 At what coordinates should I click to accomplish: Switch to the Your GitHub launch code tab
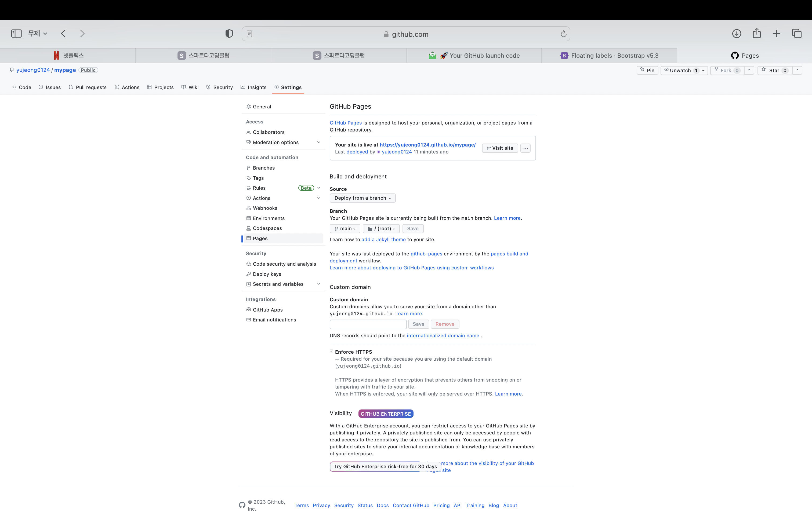coord(474,56)
